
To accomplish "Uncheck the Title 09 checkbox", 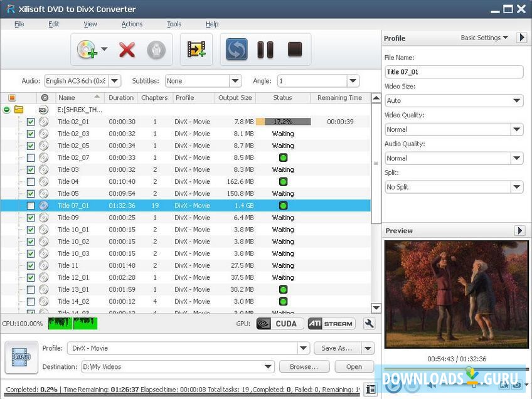I will click(31, 218).
